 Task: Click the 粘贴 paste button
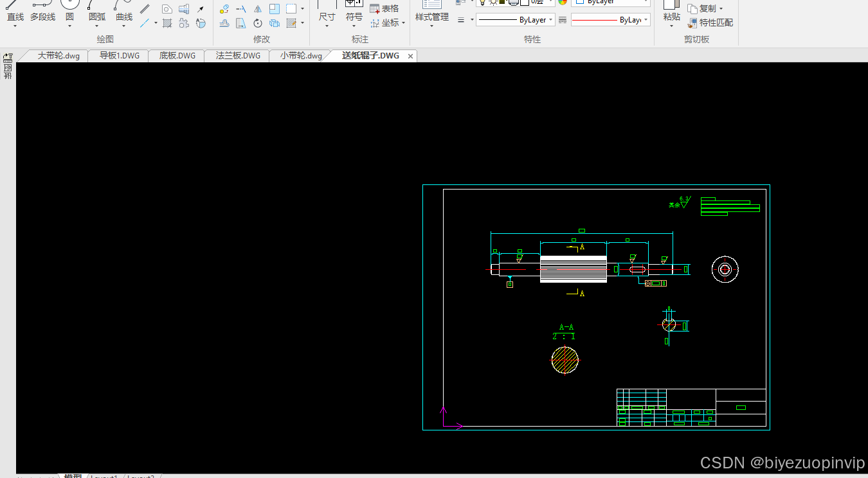pyautogui.click(x=672, y=12)
